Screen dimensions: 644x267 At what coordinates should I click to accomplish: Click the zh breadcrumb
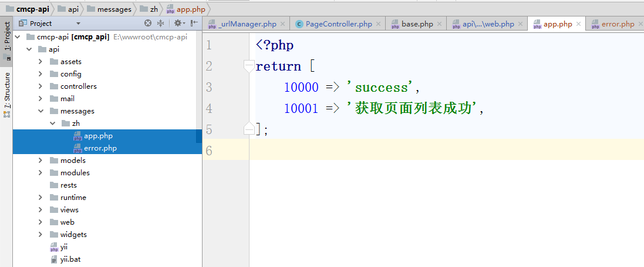150,9
